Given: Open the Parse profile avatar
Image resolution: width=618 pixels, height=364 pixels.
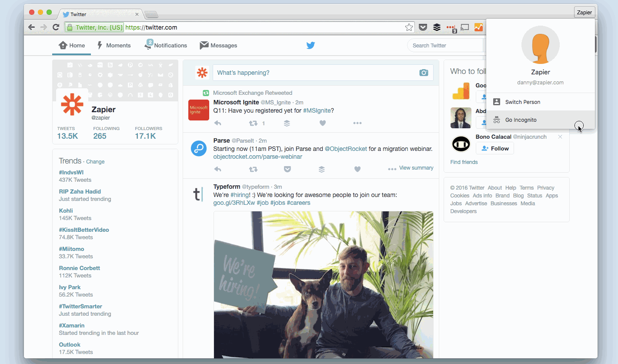Looking at the screenshot, I should (199, 148).
